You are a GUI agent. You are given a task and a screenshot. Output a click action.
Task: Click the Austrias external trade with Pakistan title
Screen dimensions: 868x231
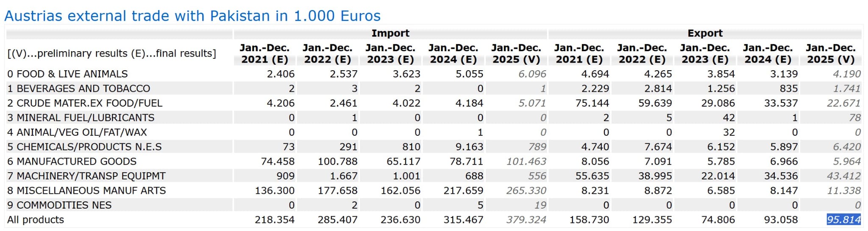tap(192, 16)
